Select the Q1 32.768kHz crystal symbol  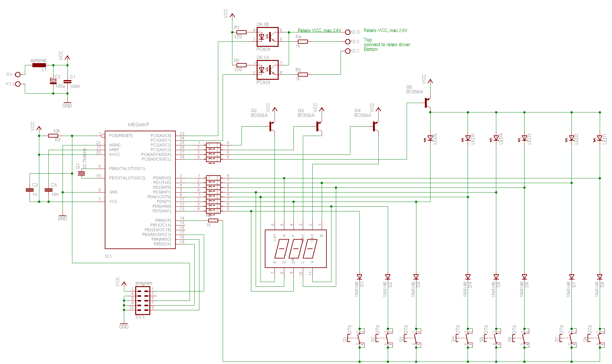[x=81, y=173]
